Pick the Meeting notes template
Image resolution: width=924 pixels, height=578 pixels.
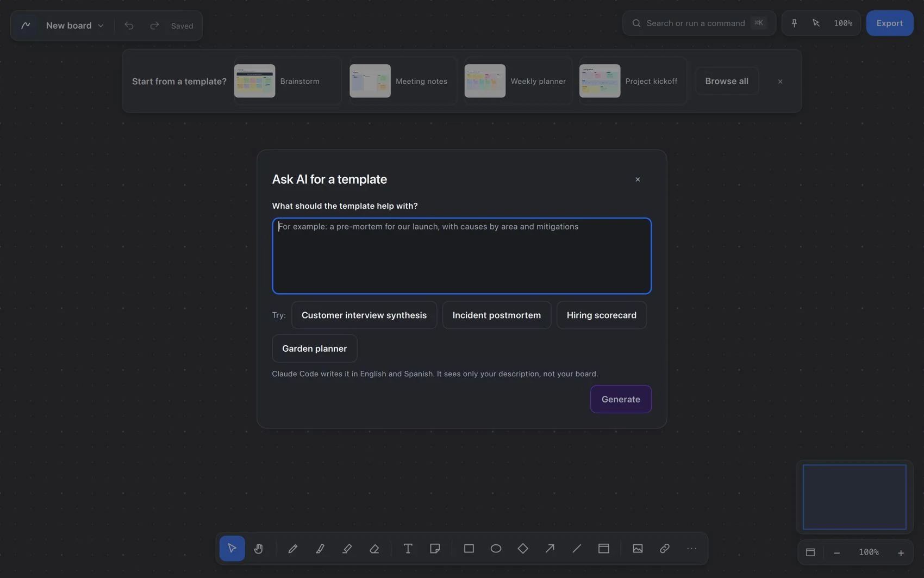point(403,81)
